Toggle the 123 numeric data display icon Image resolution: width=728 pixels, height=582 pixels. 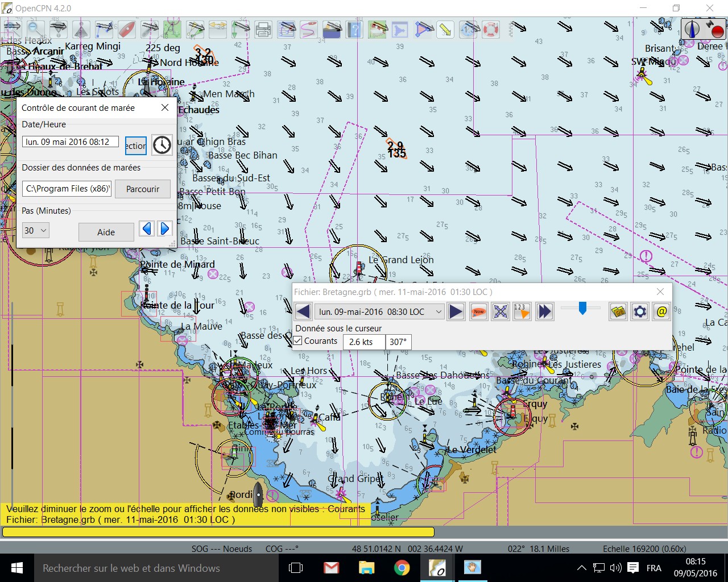(x=522, y=311)
